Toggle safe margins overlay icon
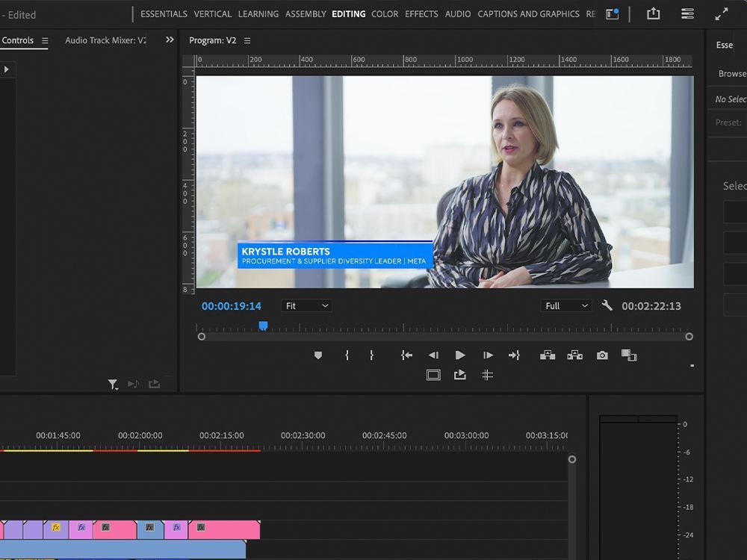The image size is (747, 560). pos(433,376)
